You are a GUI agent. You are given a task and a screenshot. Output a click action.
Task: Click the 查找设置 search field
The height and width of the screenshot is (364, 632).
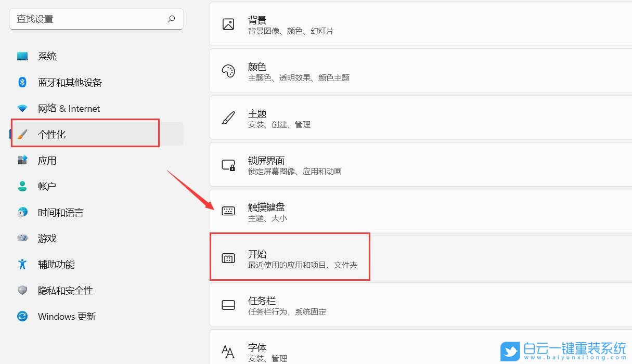[x=96, y=19]
